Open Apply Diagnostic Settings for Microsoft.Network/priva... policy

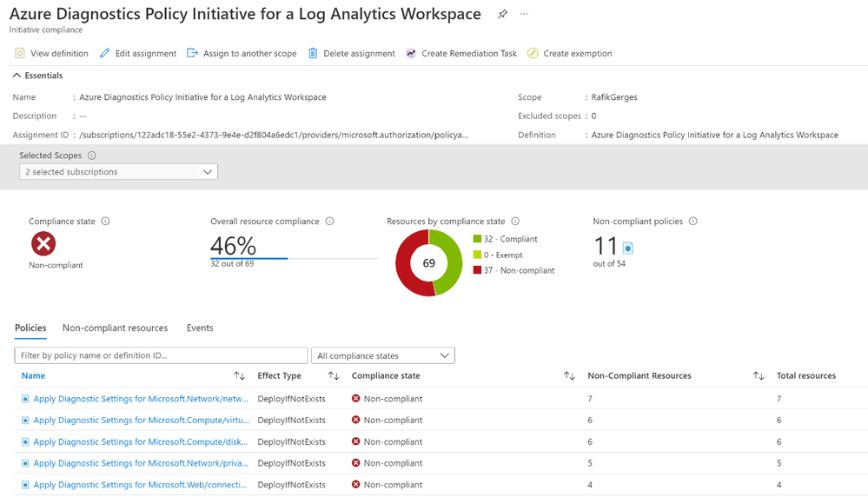141,463
